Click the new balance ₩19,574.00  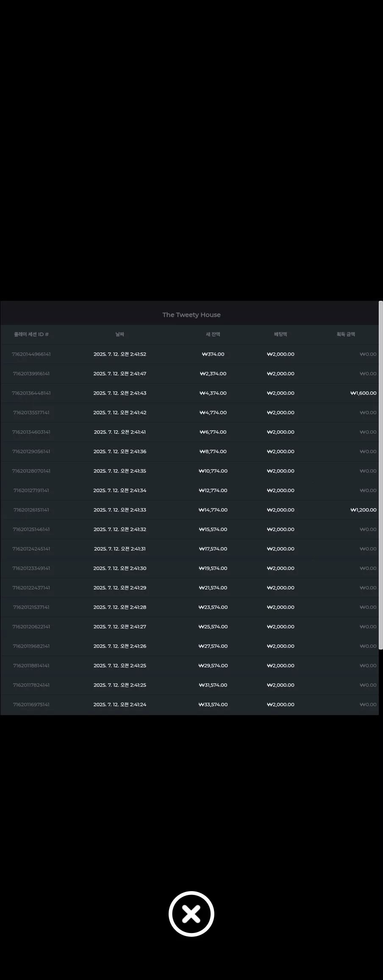[213, 568]
